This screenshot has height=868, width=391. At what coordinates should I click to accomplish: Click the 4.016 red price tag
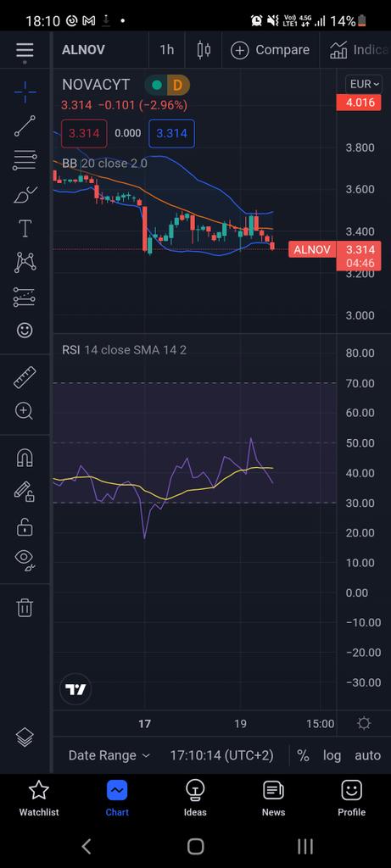(x=359, y=103)
